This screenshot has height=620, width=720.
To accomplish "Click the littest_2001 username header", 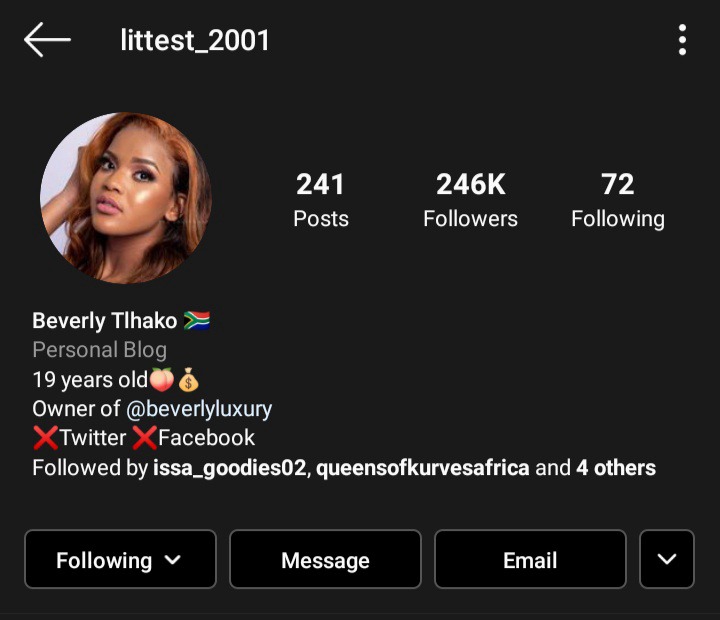I will click(x=195, y=40).
